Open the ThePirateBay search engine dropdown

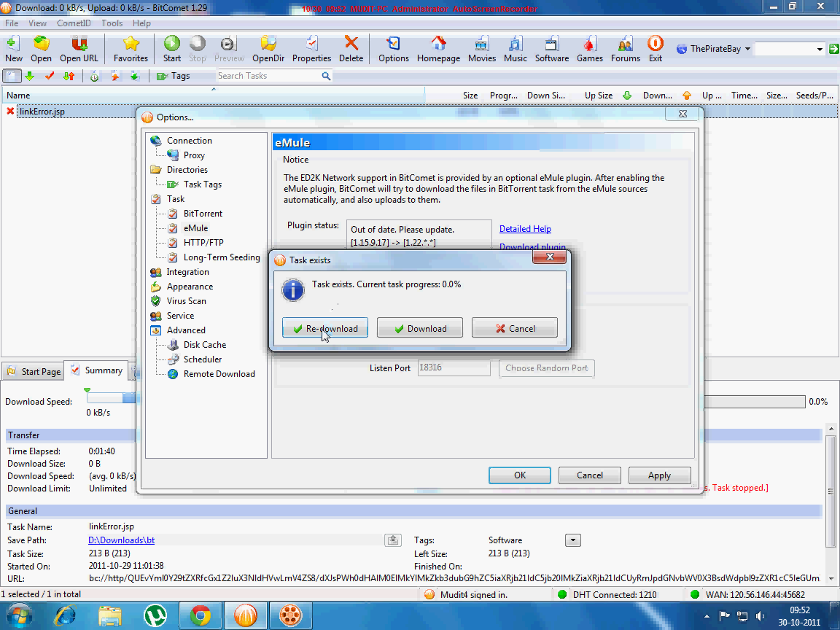(747, 49)
